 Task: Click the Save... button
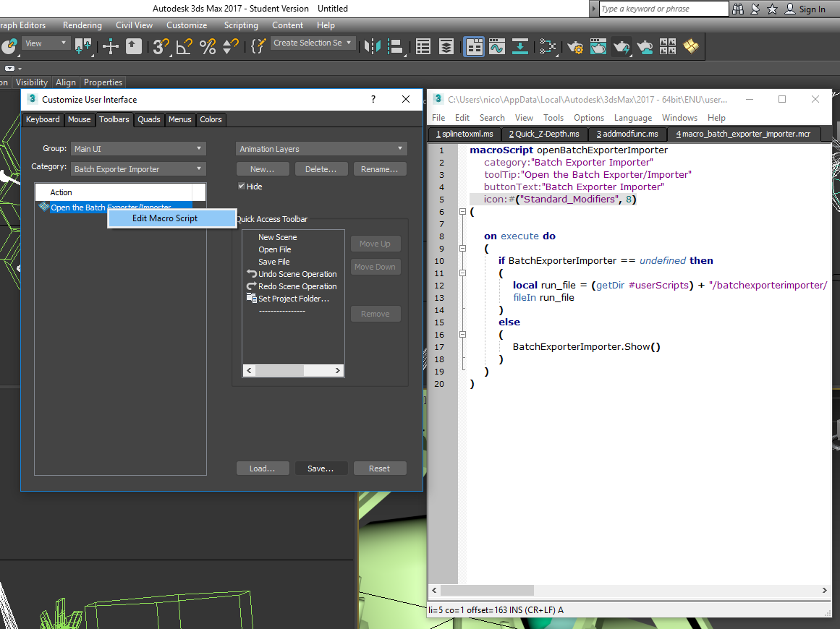click(x=321, y=468)
